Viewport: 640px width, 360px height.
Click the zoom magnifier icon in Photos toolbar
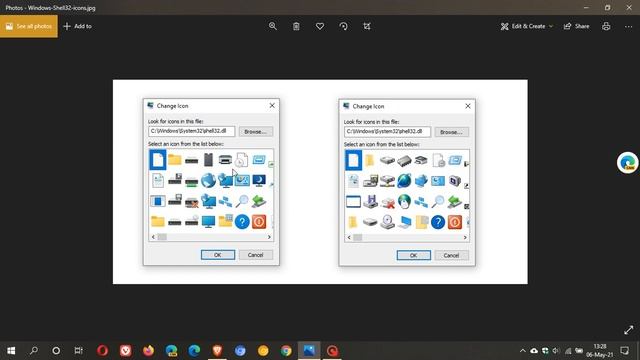(x=273, y=26)
